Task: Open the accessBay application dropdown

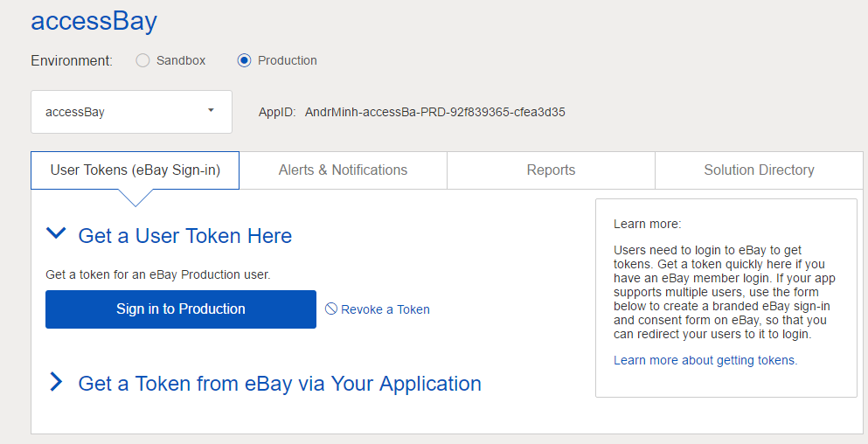Action: point(131,112)
